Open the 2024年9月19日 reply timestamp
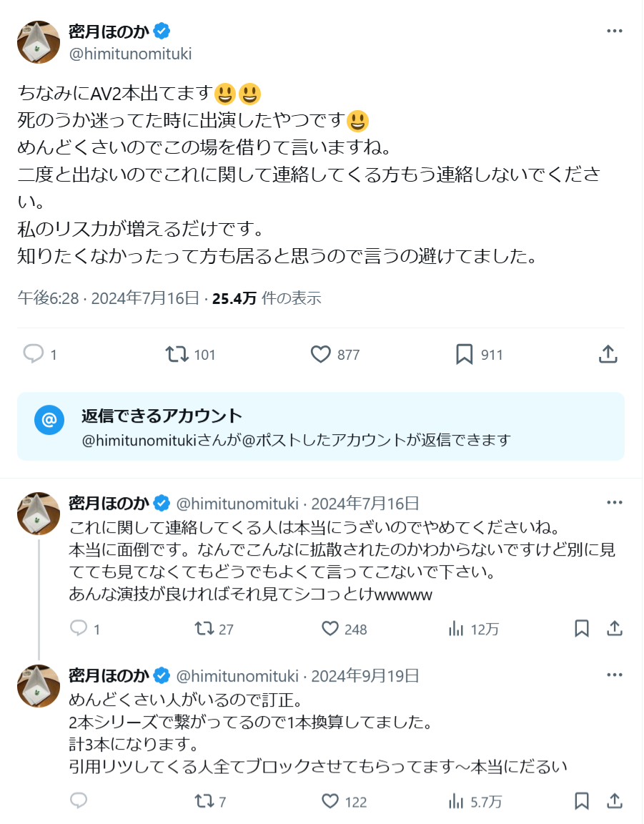The image size is (644, 824). [x=365, y=676]
